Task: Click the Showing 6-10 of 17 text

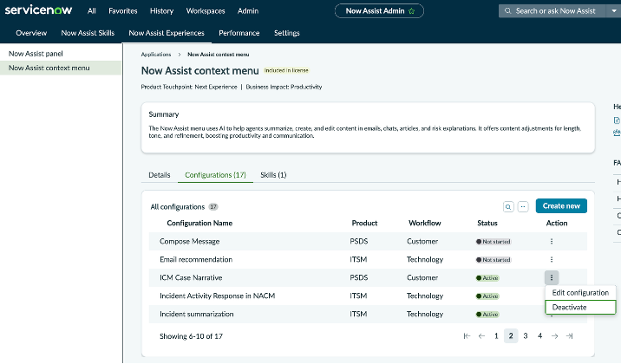Action: [192, 336]
